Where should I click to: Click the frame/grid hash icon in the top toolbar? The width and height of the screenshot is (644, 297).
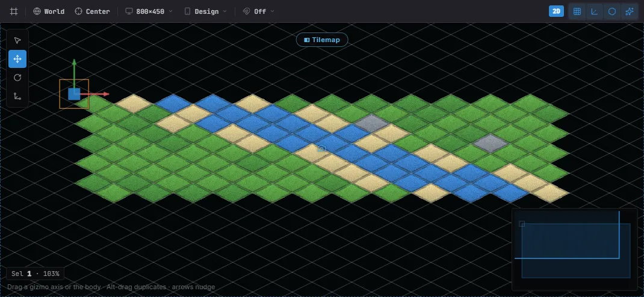[14, 11]
